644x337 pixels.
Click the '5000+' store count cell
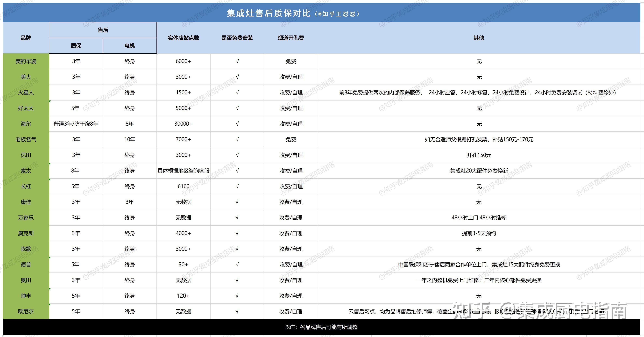pyautogui.click(x=184, y=108)
